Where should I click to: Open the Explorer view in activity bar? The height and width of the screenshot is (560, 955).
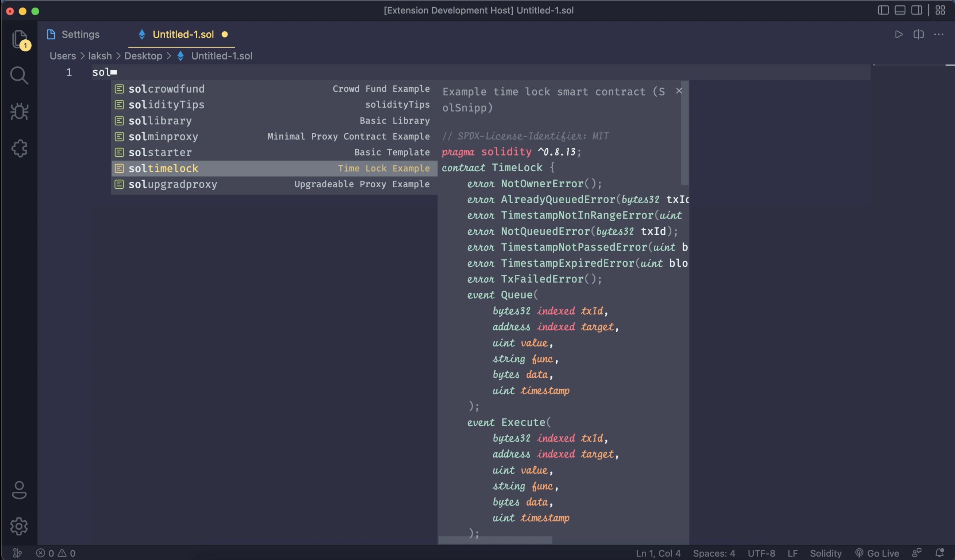pyautogui.click(x=19, y=39)
